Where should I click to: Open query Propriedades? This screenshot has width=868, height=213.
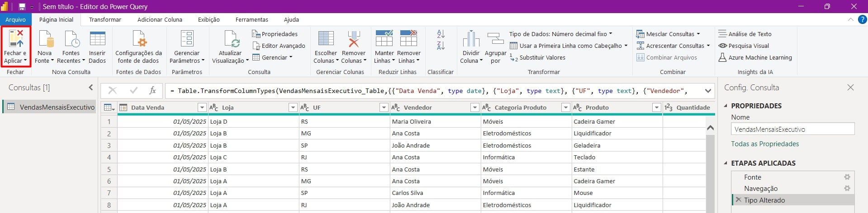[x=275, y=34]
